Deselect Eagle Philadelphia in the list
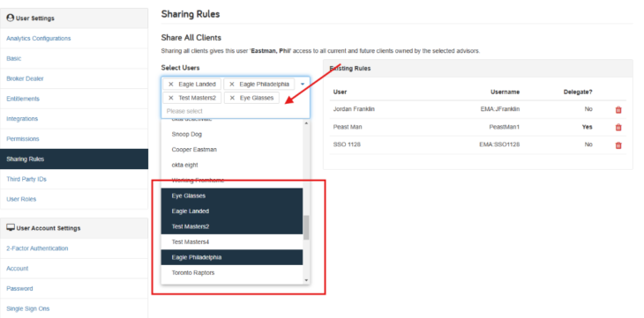644x318 pixels. [232, 257]
